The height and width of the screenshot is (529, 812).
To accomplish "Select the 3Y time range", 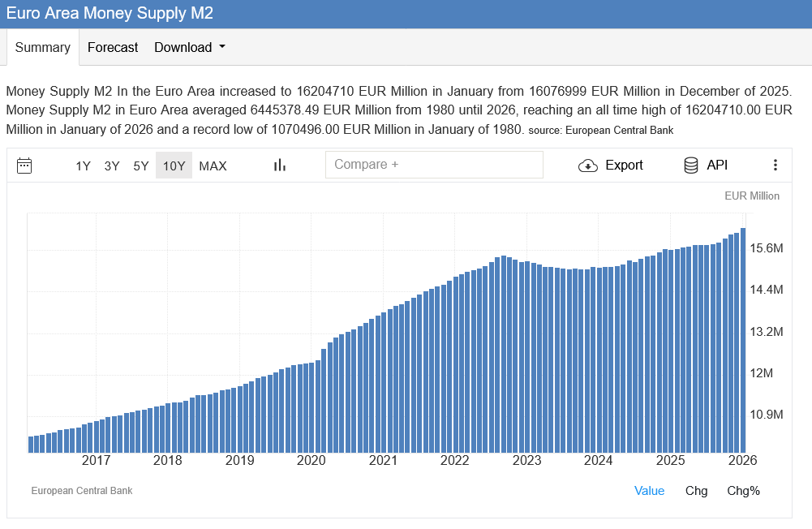I will tap(112, 166).
